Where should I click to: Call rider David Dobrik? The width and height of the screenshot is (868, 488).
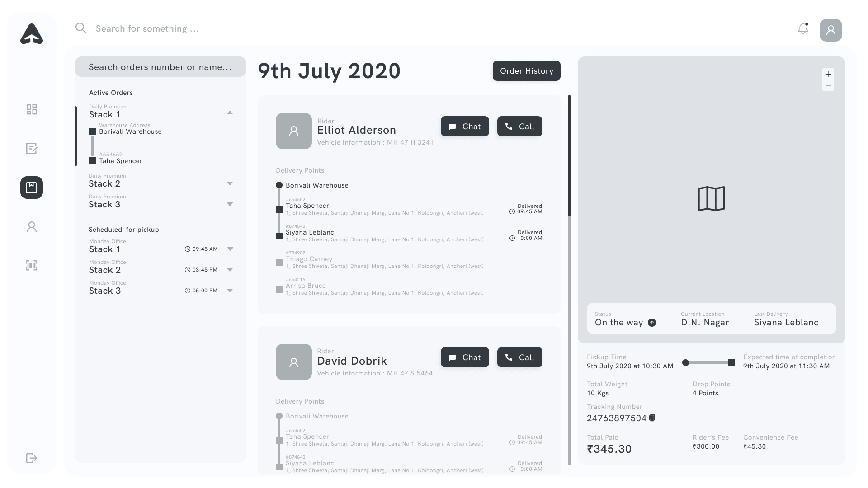pos(519,357)
